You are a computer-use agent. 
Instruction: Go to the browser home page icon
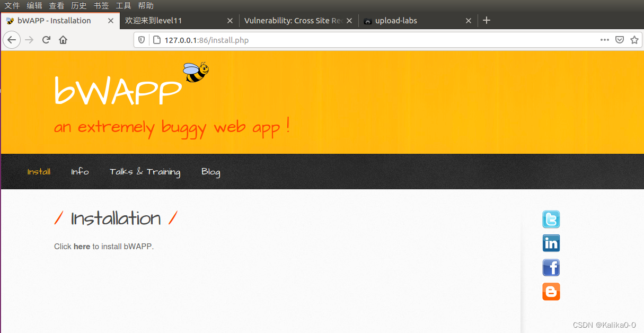tap(63, 39)
